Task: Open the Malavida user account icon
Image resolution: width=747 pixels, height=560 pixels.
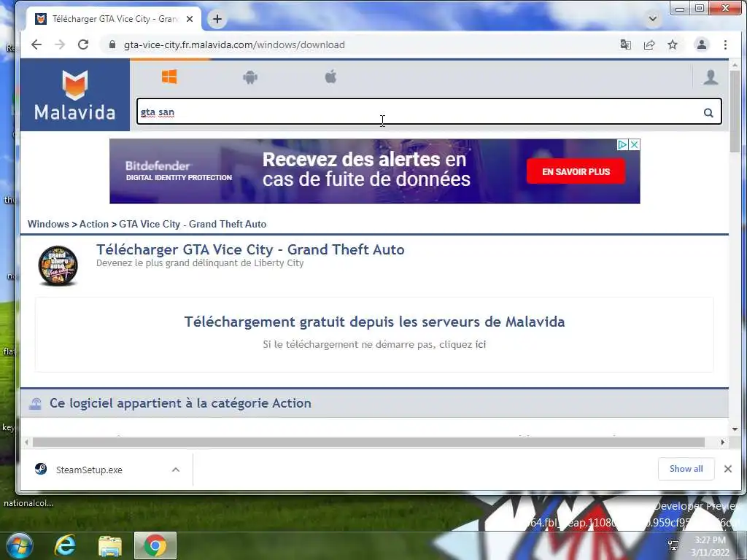Action: tap(711, 77)
